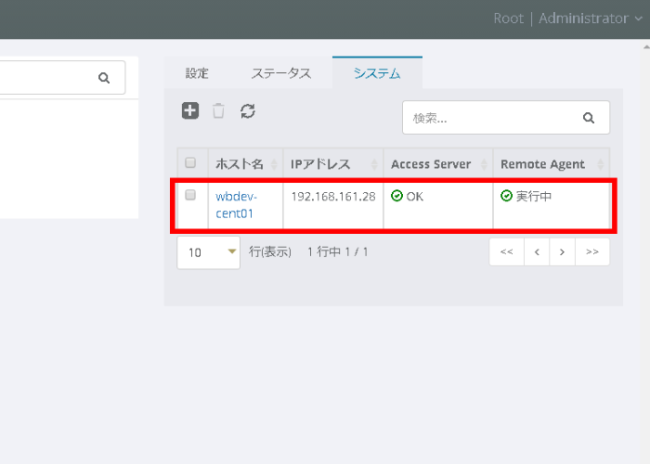Jump to the first page with << button

pyautogui.click(x=506, y=252)
